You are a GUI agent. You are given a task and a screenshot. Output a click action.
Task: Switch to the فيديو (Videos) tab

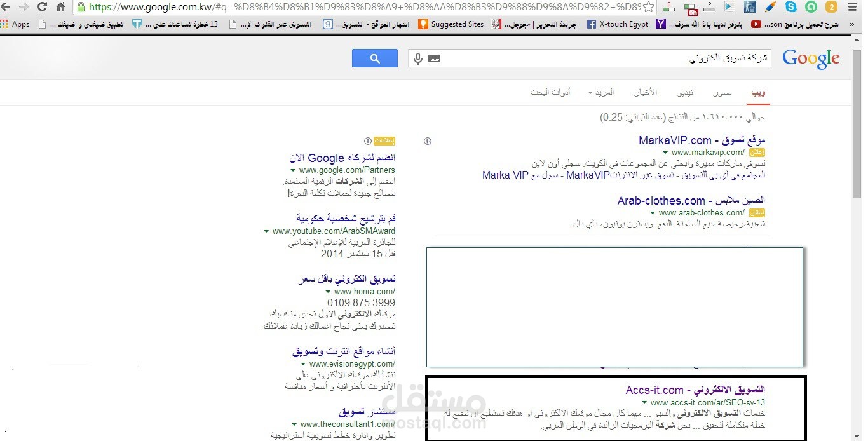click(x=686, y=93)
